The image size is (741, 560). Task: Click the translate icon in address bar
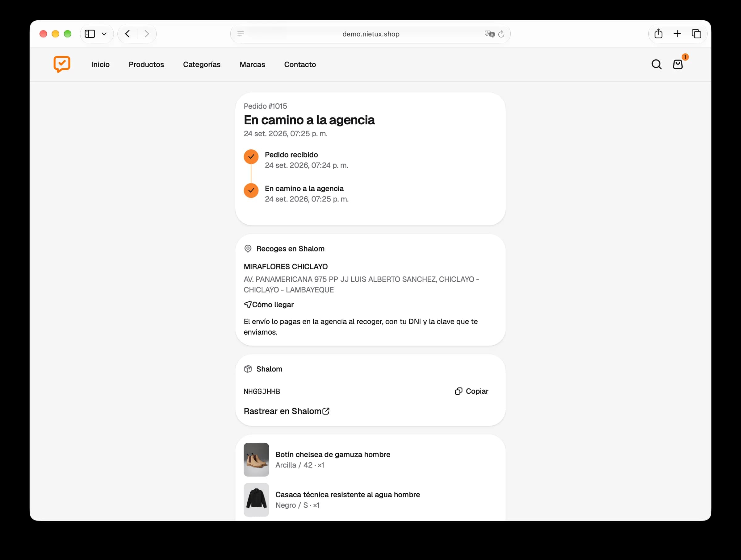tap(489, 34)
